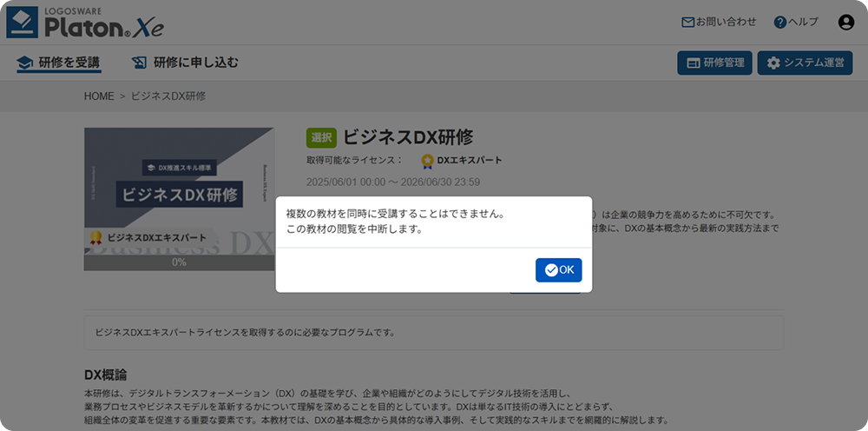868x431 pixels.
Task: Open システム運営 with the gear icon
Action: (x=805, y=63)
